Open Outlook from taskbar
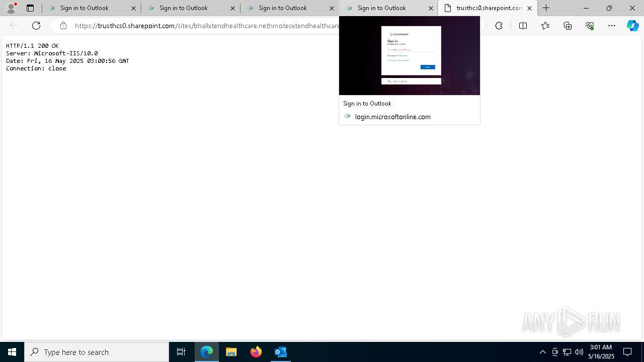This screenshot has width=644, height=362. 280,352
